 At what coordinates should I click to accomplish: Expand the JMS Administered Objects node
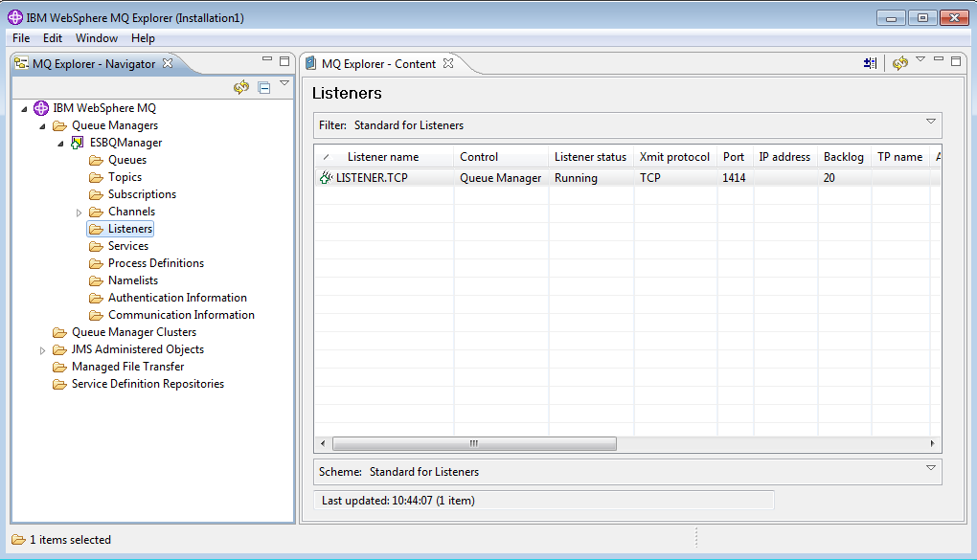point(42,350)
